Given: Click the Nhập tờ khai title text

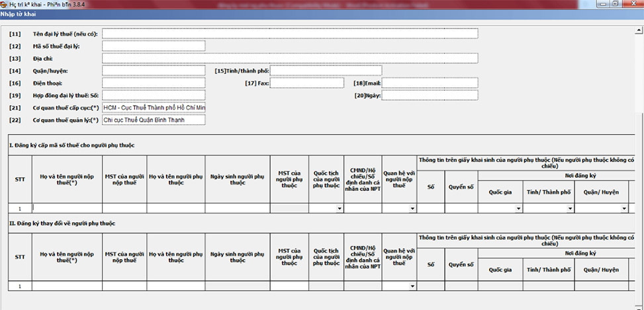Looking at the screenshot, I should 18,14.
